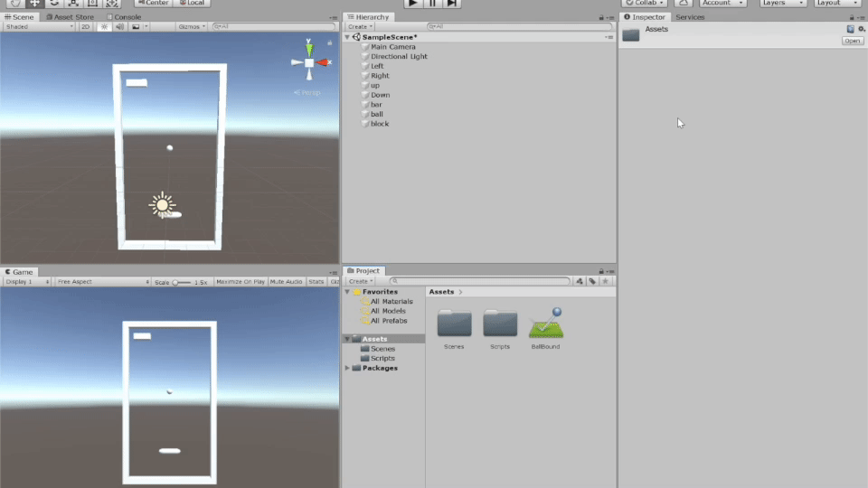Expand the Packages folder in Project tree

point(348,369)
